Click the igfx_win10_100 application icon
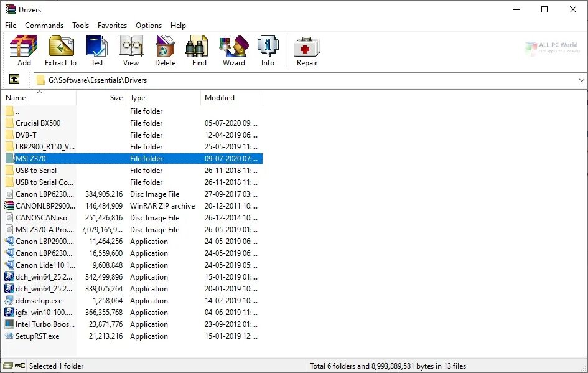The width and height of the screenshot is (588, 373). point(9,312)
